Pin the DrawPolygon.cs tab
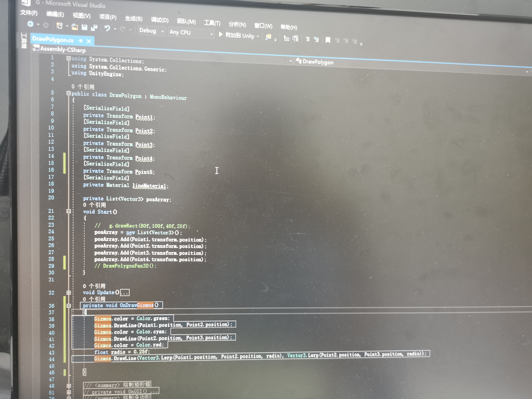The width and height of the screenshot is (532, 399). point(80,41)
